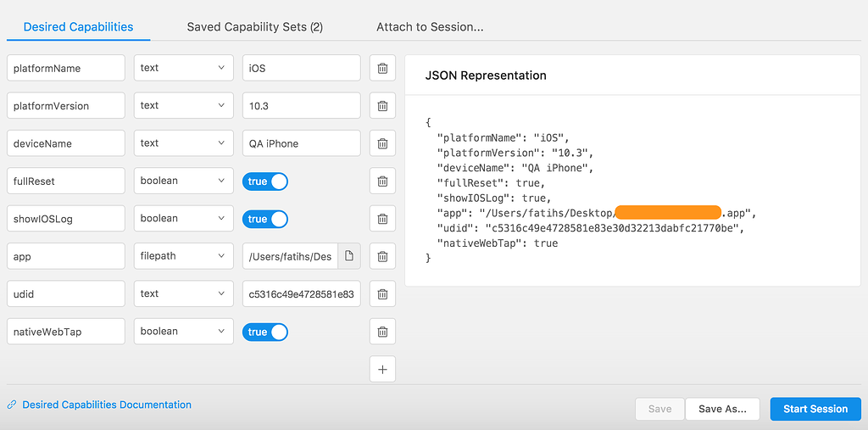This screenshot has height=430, width=868.
Task: Edit the app capability name field
Action: (66, 257)
